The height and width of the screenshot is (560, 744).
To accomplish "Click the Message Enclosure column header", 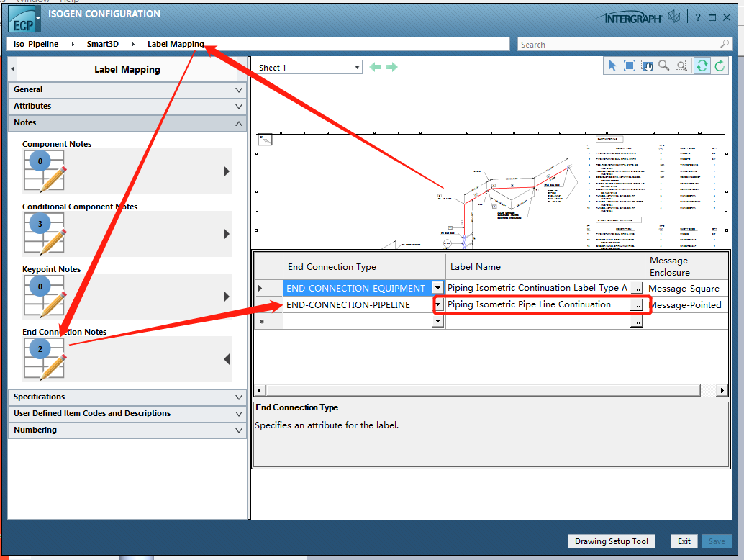I will pos(686,267).
